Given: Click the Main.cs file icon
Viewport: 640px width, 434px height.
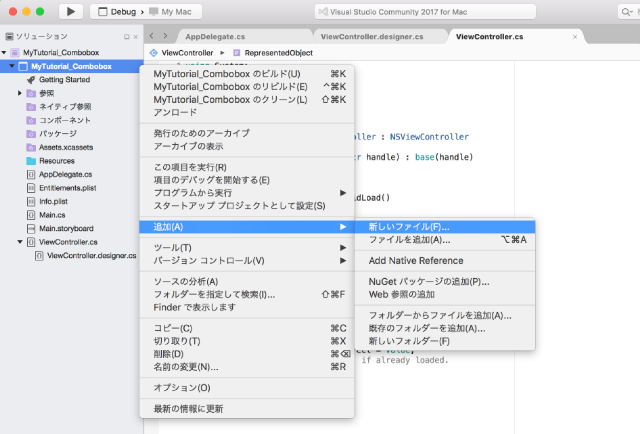Looking at the screenshot, I should (31, 215).
